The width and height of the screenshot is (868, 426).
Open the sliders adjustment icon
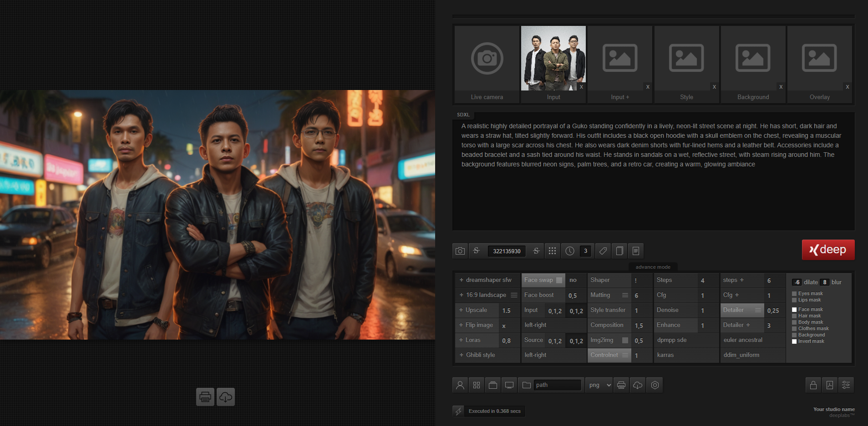(846, 385)
